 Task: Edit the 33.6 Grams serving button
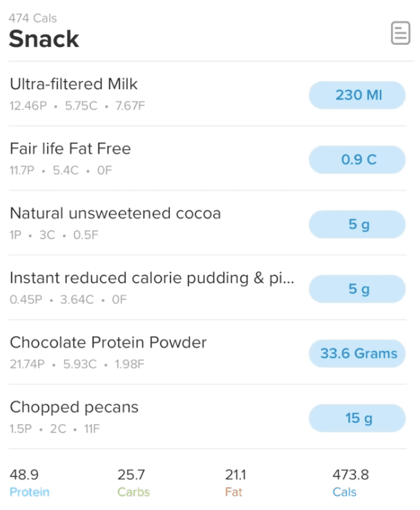(x=357, y=353)
